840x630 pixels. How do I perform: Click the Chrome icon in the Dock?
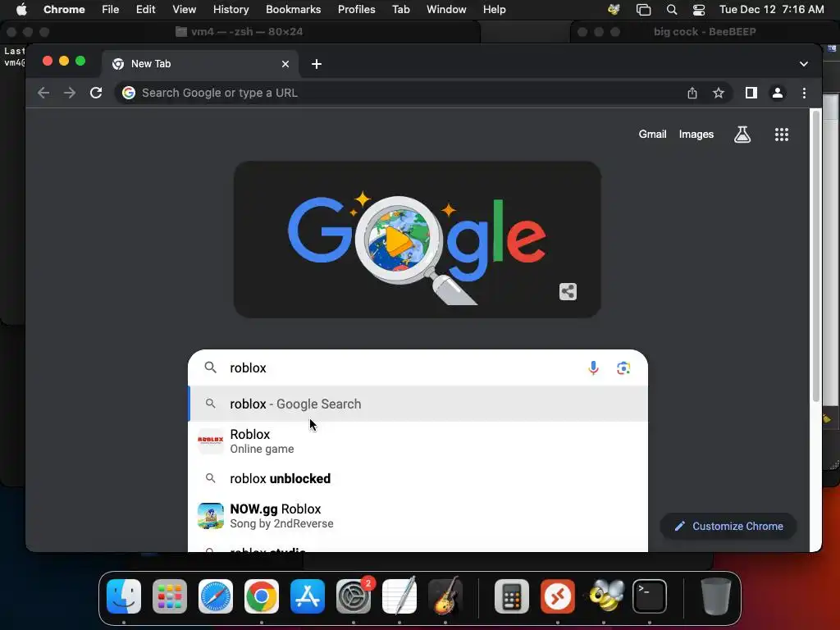262,596
